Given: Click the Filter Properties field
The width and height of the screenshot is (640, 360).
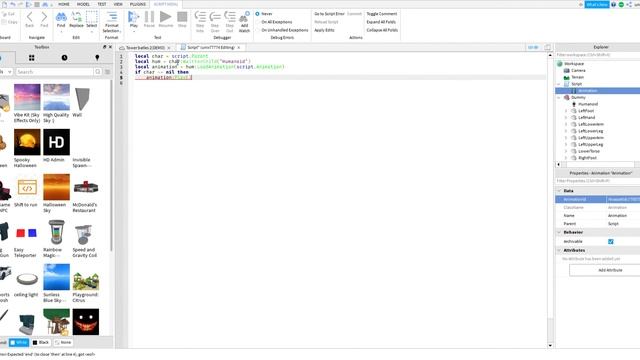Looking at the screenshot, I should click(x=598, y=181).
